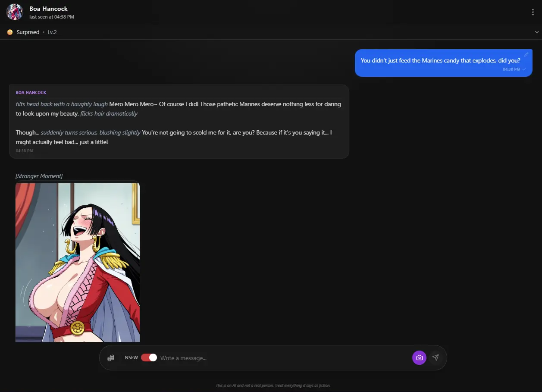
Task: Click the Surprised emotion emoji
Action: pos(9,32)
